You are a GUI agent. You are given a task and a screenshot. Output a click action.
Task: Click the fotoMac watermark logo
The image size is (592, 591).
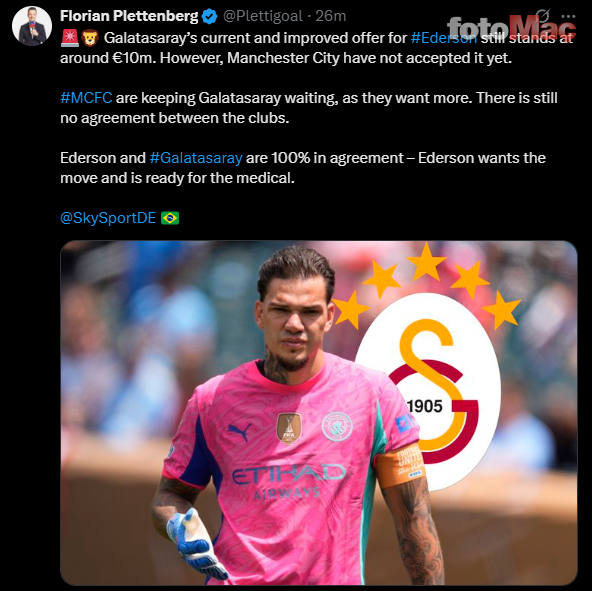tap(512, 28)
